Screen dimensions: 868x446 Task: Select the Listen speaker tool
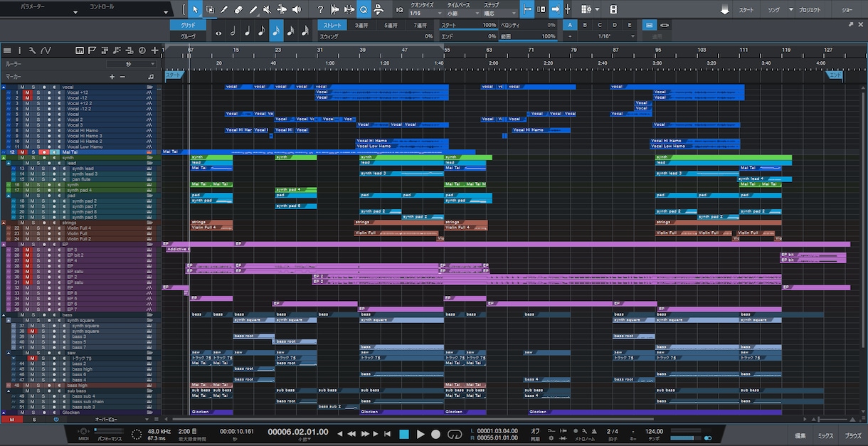point(296,9)
